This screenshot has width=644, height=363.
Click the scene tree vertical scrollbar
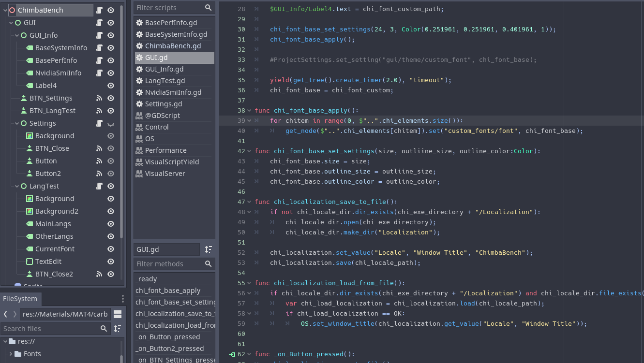121,122
